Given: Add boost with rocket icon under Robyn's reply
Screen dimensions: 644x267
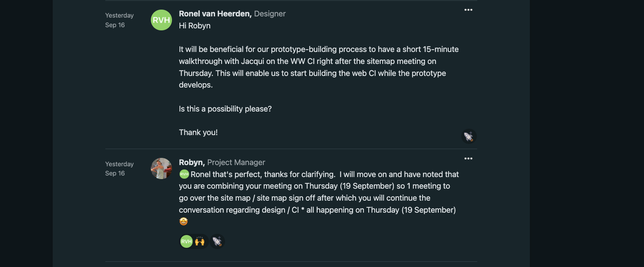Looking at the screenshot, I should pyautogui.click(x=217, y=241).
